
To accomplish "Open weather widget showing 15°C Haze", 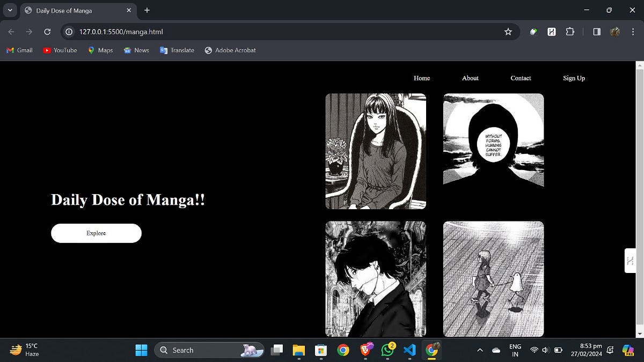I will pos(25,350).
